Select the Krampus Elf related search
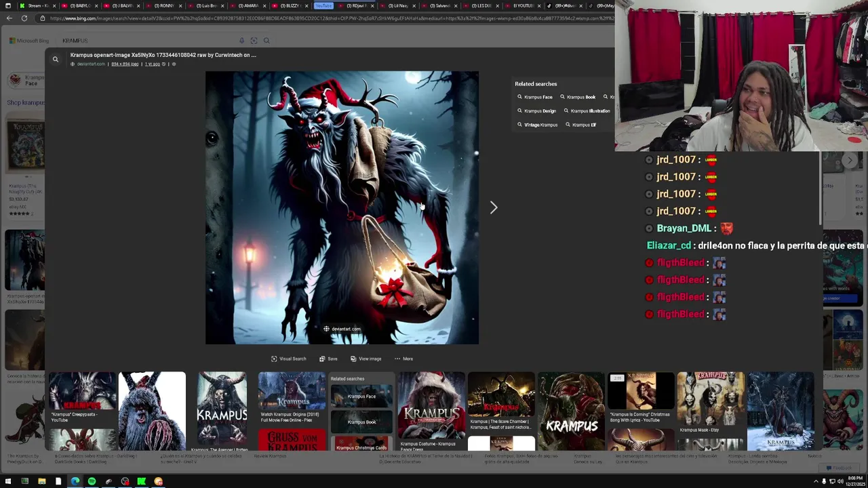868x488 pixels. pyautogui.click(x=581, y=125)
